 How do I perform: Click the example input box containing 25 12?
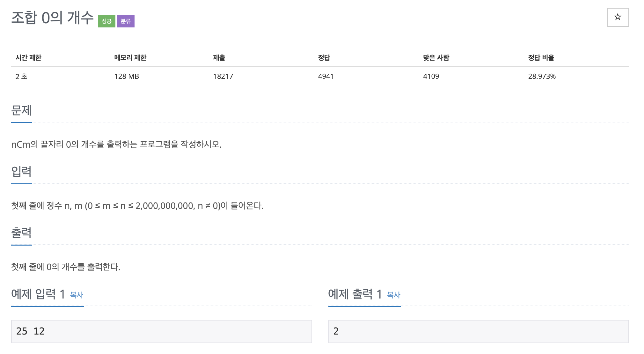coord(161,331)
